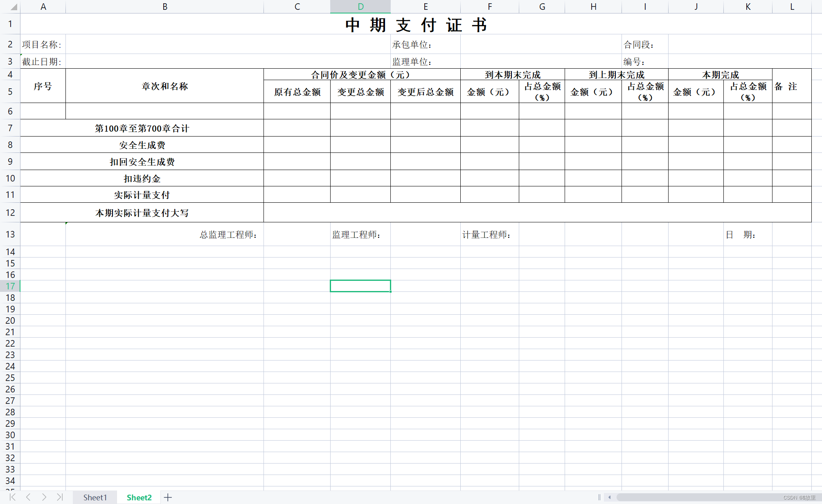Select row 17 header

click(10, 286)
